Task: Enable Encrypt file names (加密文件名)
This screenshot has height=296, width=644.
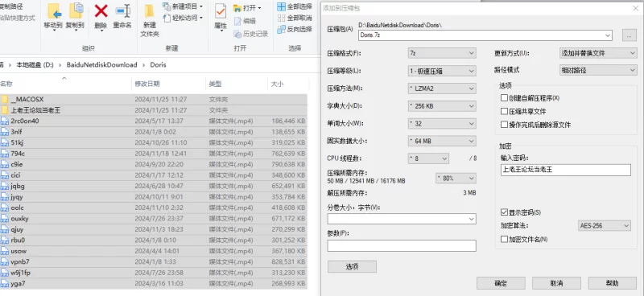Action: point(504,239)
